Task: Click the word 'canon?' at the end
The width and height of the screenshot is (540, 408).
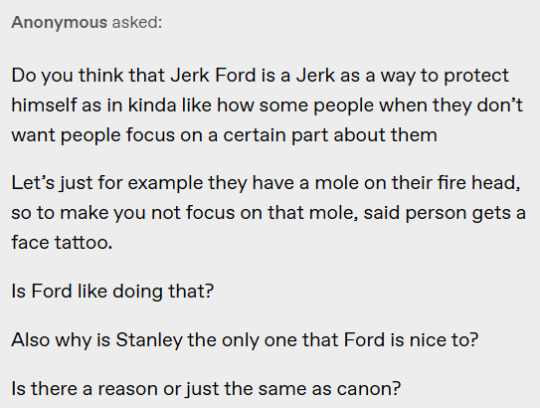Action: (x=369, y=389)
